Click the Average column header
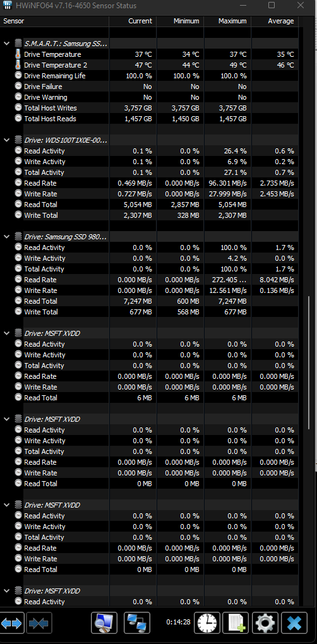The image size is (317, 644). click(275, 21)
